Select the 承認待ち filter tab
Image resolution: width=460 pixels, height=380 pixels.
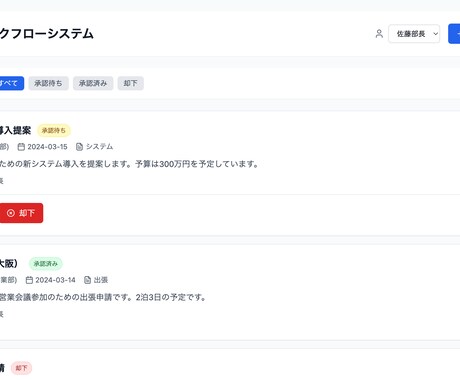pyautogui.click(x=48, y=83)
